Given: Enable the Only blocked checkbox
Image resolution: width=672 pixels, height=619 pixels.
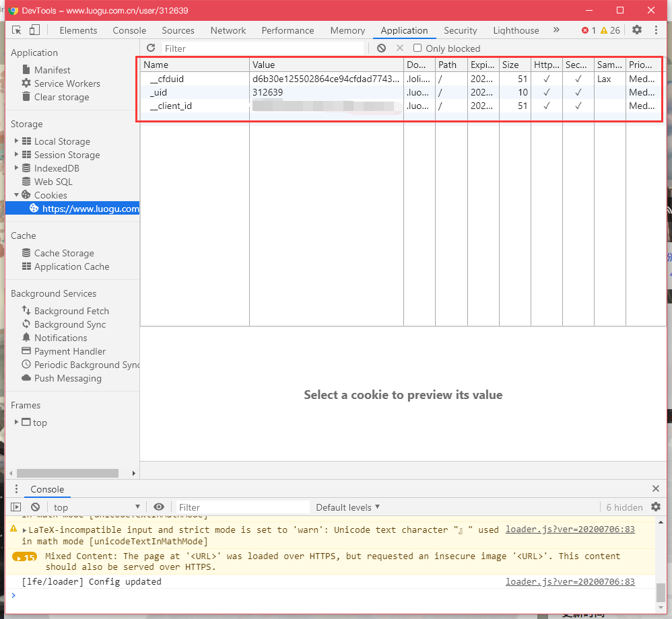Looking at the screenshot, I should click(x=417, y=48).
